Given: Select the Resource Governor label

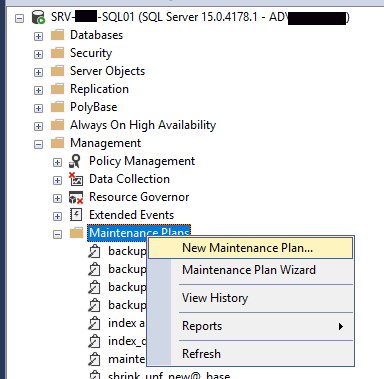Looking at the screenshot, I should pyautogui.click(x=139, y=197).
